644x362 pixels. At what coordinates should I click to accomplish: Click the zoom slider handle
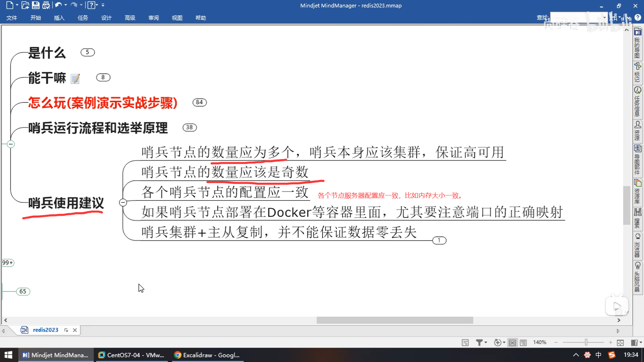586,342
